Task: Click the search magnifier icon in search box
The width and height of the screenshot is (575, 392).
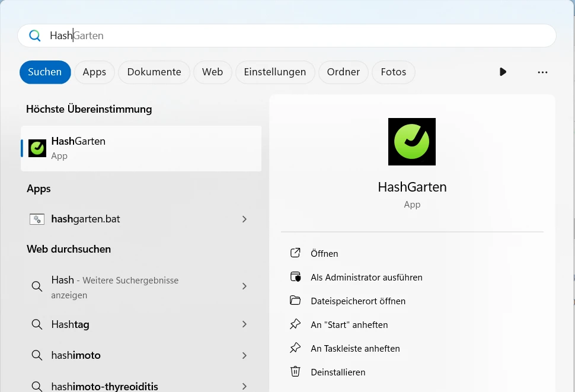Action: tap(35, 36)
